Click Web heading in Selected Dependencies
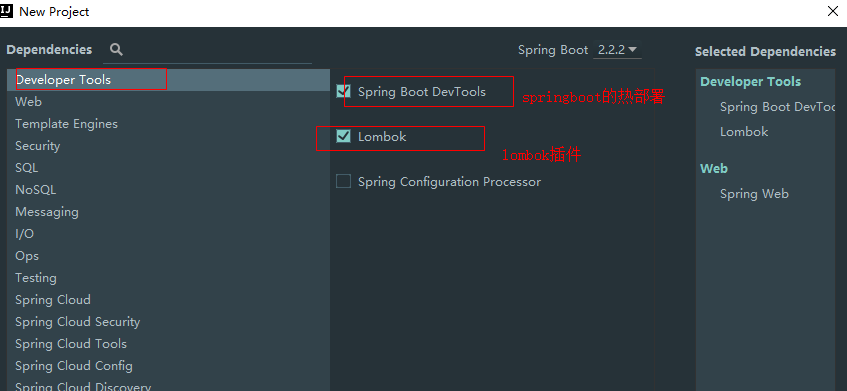847x391 pixels. (714, 169)
